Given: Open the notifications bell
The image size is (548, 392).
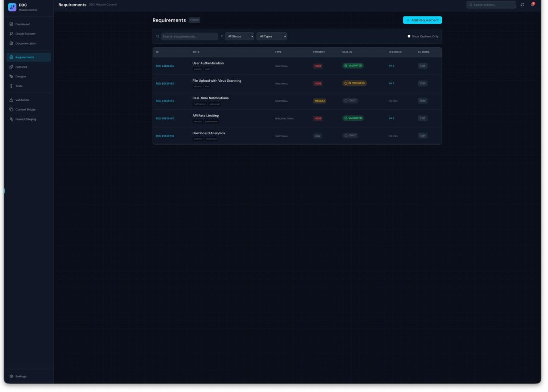Looking at the screenshot, I should pyautogui.click(x=532, y=5).
